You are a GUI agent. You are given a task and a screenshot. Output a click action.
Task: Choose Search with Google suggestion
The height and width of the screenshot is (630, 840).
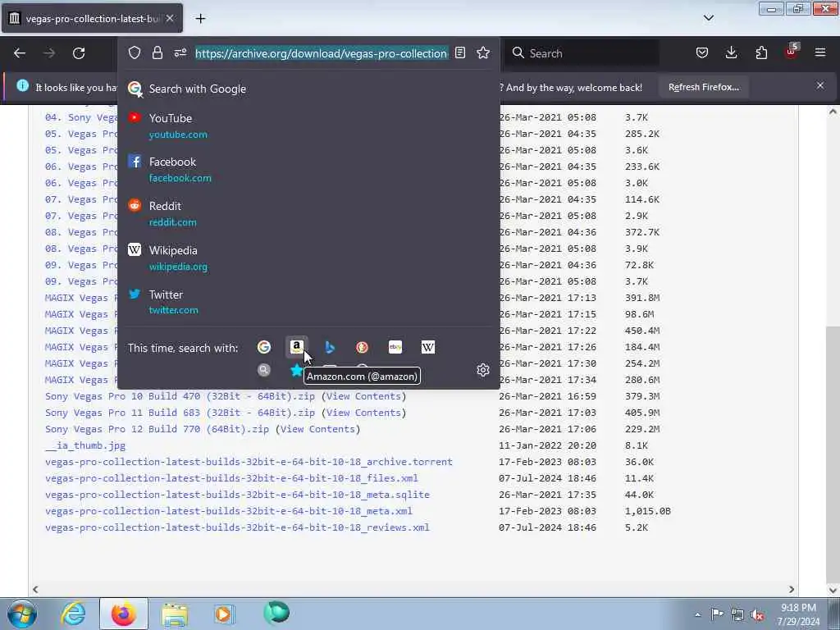coord(308,89)
